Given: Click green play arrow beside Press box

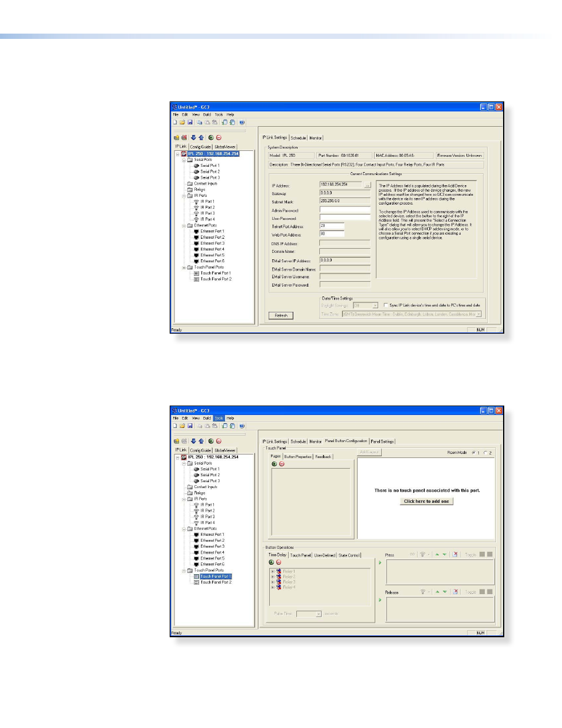Looking at the screenshot, I should 380,562.
